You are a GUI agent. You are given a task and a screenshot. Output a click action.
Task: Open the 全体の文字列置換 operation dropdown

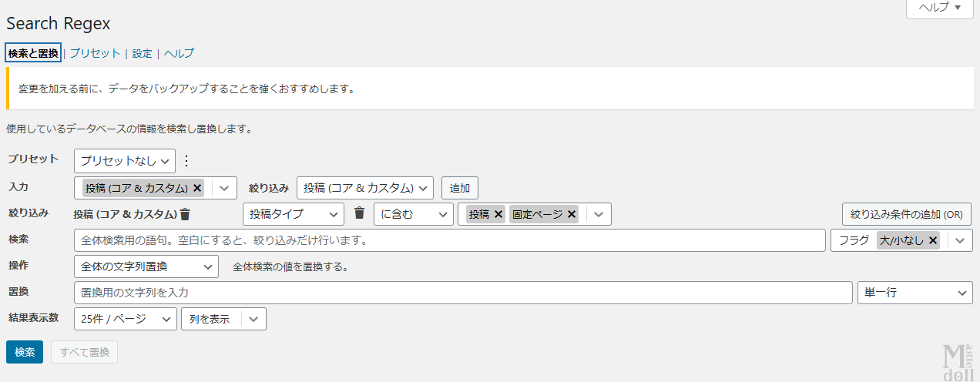(x=146, y=266)
